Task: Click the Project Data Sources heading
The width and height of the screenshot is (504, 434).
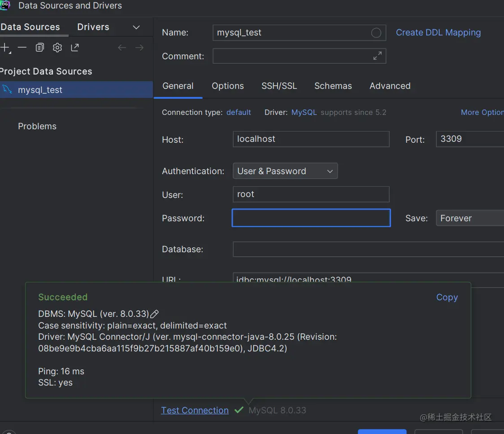Action: tap(46, 71)
